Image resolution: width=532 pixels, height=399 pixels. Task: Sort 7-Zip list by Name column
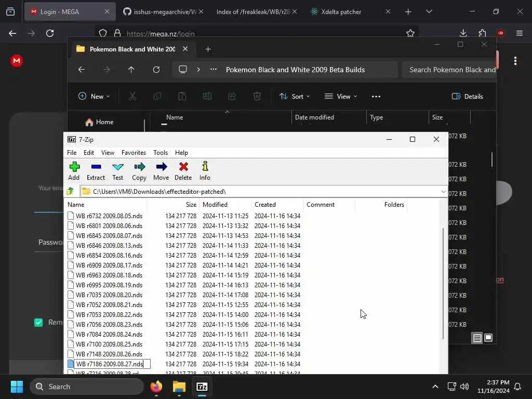(x=106, y=205)
